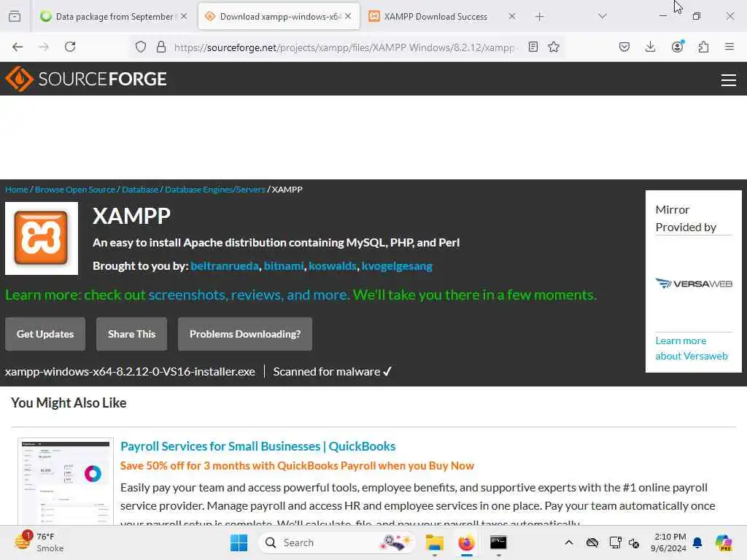Click the Share This button

click(131, 334)
